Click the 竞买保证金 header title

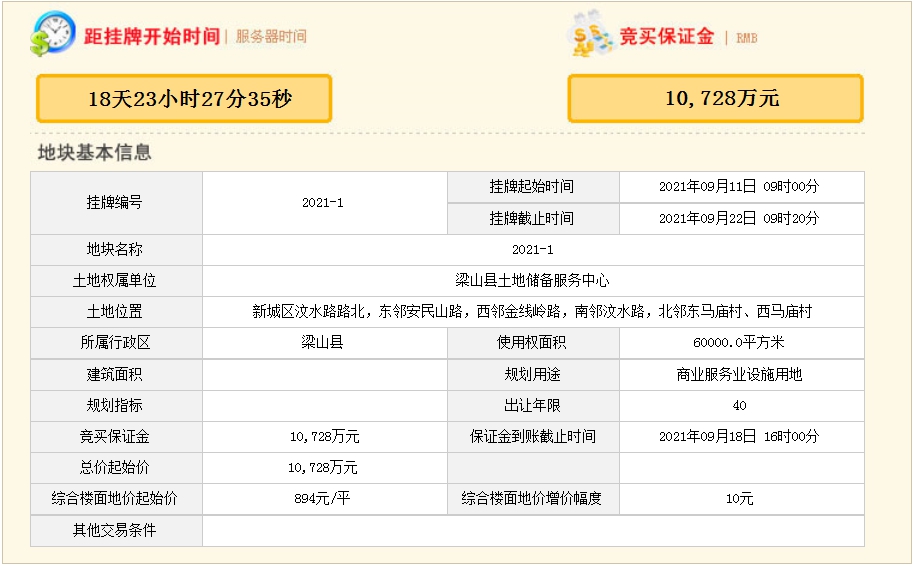tap(666, 36)
